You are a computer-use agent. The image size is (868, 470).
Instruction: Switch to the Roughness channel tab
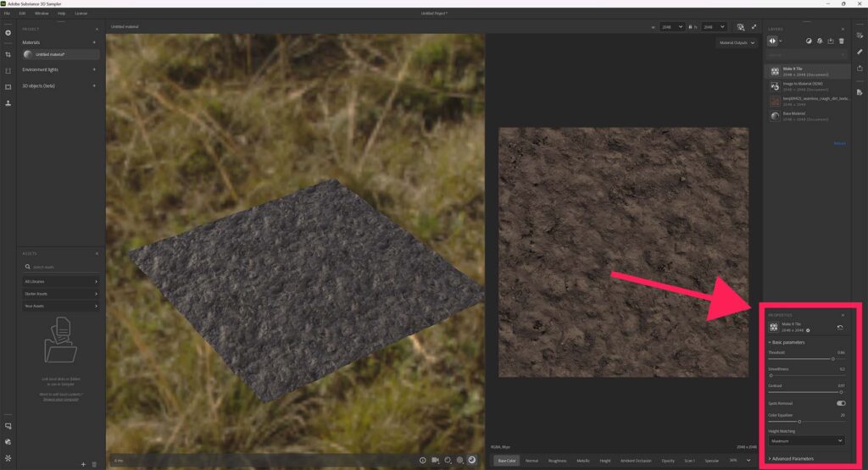tap(557, 460)
